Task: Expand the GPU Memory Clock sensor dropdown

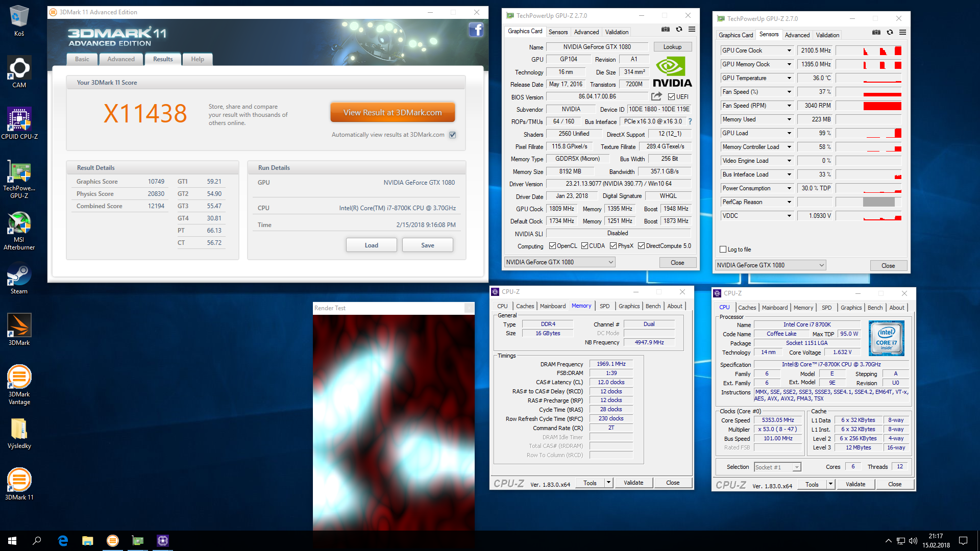Action: pyautogui.click(x=789, y=64)
